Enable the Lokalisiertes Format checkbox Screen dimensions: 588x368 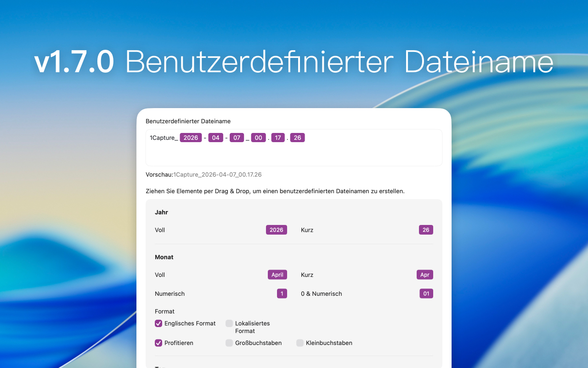[x=229, y=323]
